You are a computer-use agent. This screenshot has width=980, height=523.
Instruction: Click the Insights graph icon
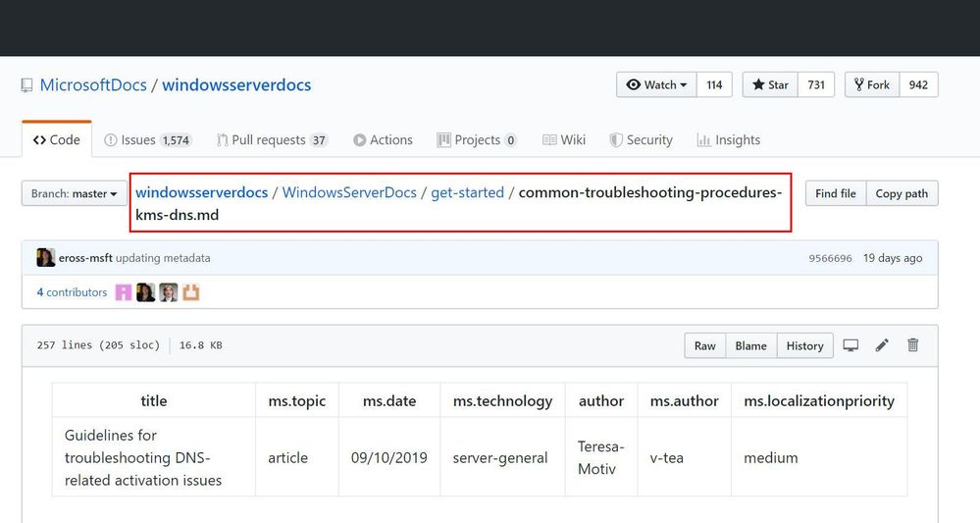coord(703,140)
